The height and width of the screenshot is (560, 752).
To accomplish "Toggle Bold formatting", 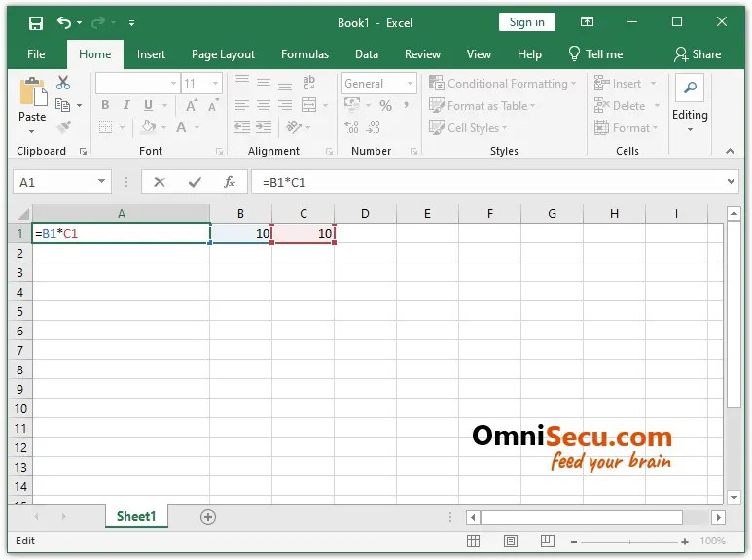I will pyautogui.click(x=105, y=105).
